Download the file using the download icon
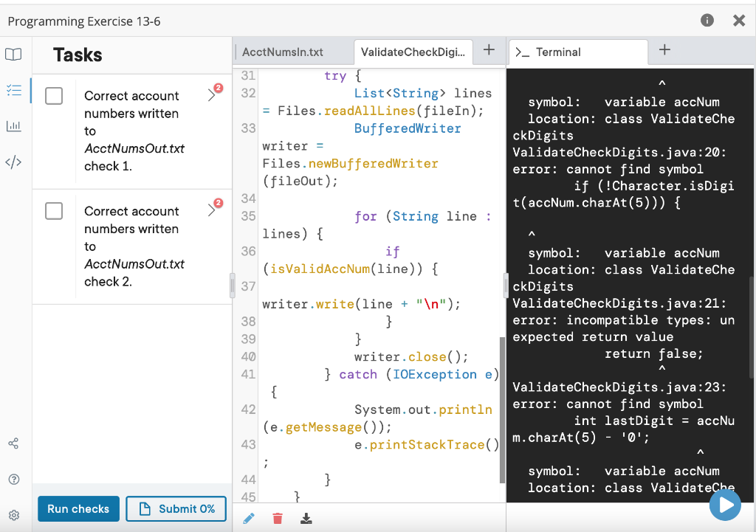 pyautogui.click(x=306, y=518)
